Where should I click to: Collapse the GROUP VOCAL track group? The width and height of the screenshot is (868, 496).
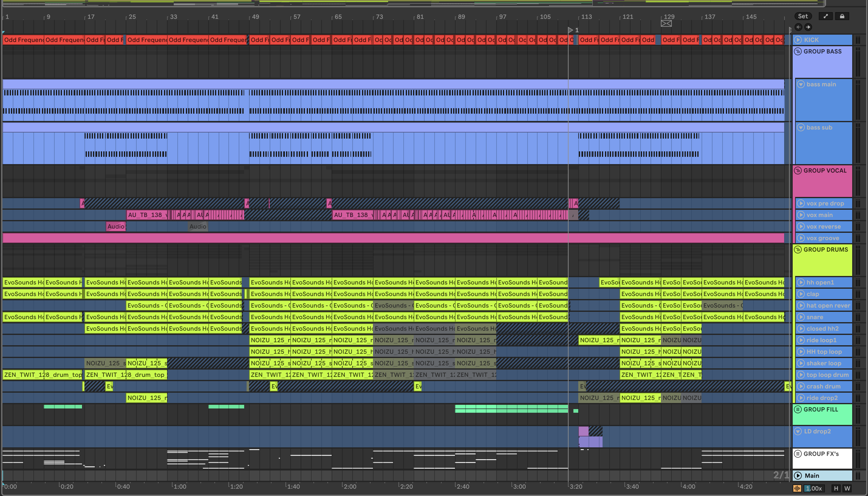coord(798,171)
